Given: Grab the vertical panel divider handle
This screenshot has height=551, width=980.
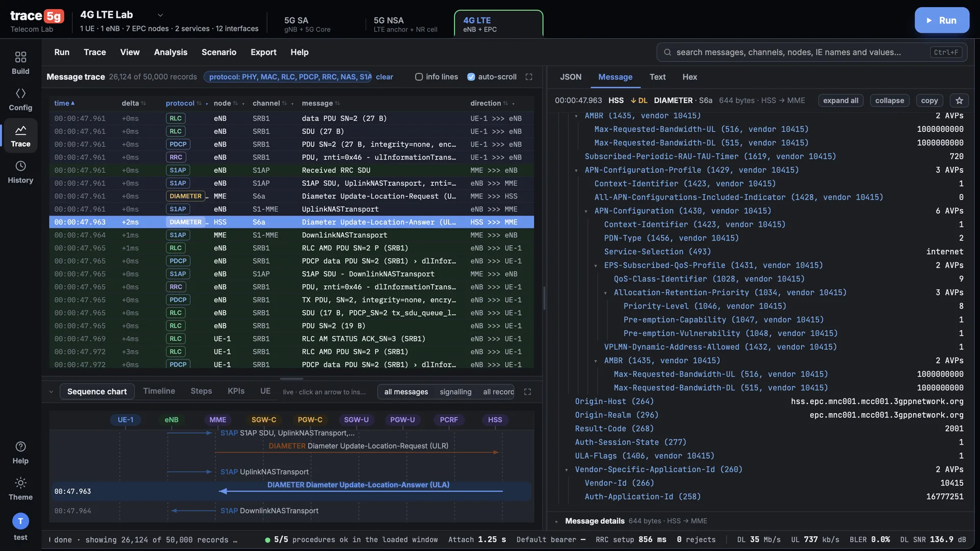Looking at the screenshot, I should (544, 298).
